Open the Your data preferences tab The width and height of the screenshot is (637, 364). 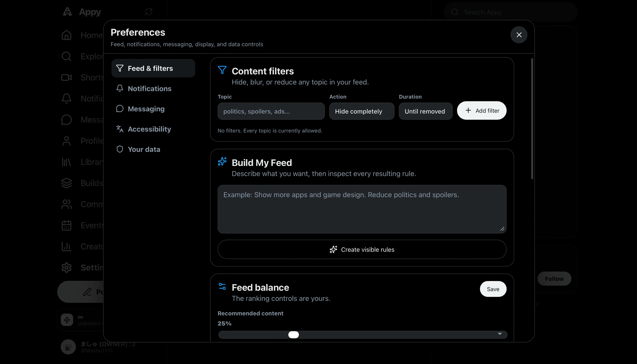click(153, 149)
